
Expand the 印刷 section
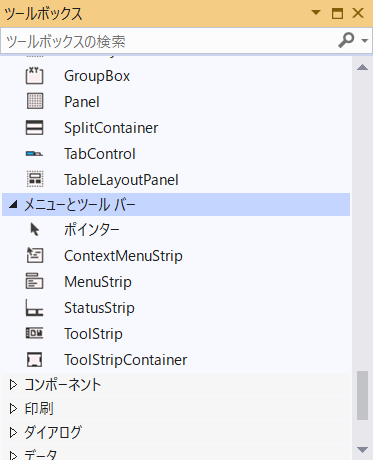click(x=13, y=408)
